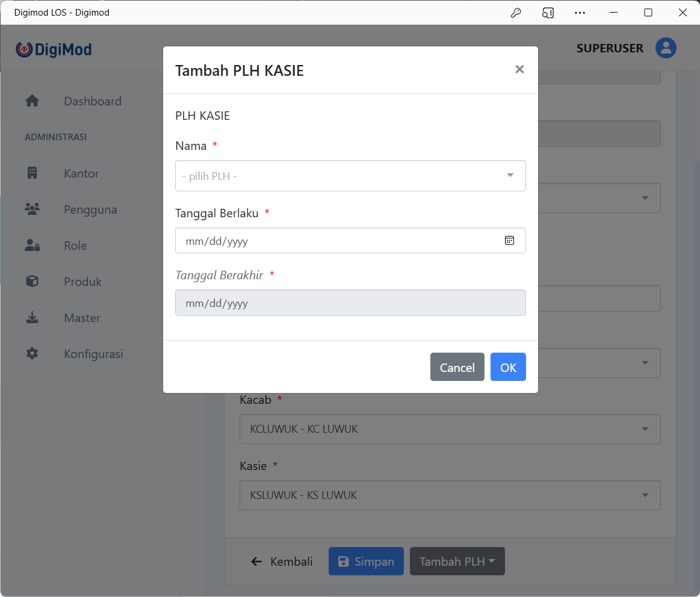Close the Tambah PLH KASIE dialog
Viewport: 700px width, 597px height.
click(x=519, y=70)
